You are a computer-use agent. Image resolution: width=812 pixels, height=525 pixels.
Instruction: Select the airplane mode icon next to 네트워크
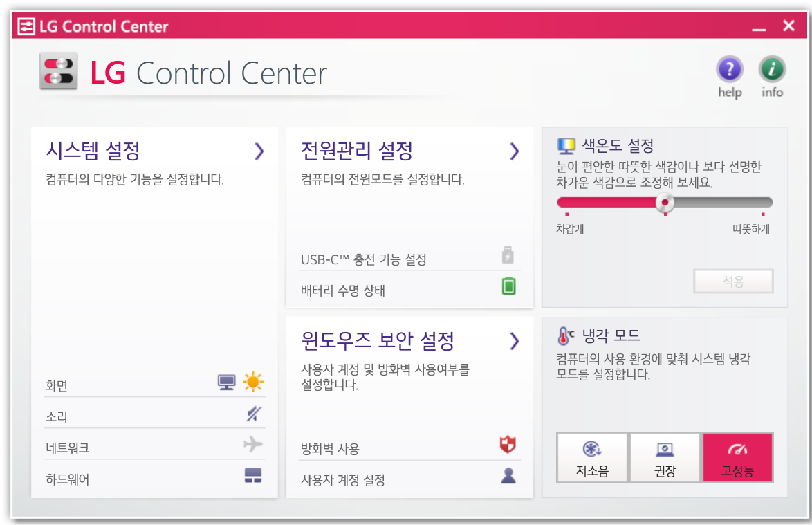[x=254, y=445]
